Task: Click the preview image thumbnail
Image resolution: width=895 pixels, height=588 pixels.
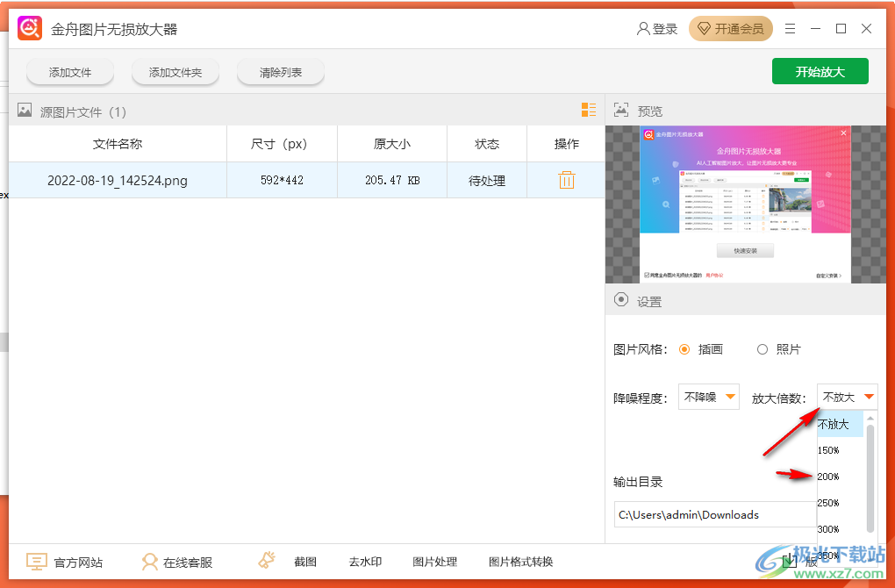Action: [745, 204]
